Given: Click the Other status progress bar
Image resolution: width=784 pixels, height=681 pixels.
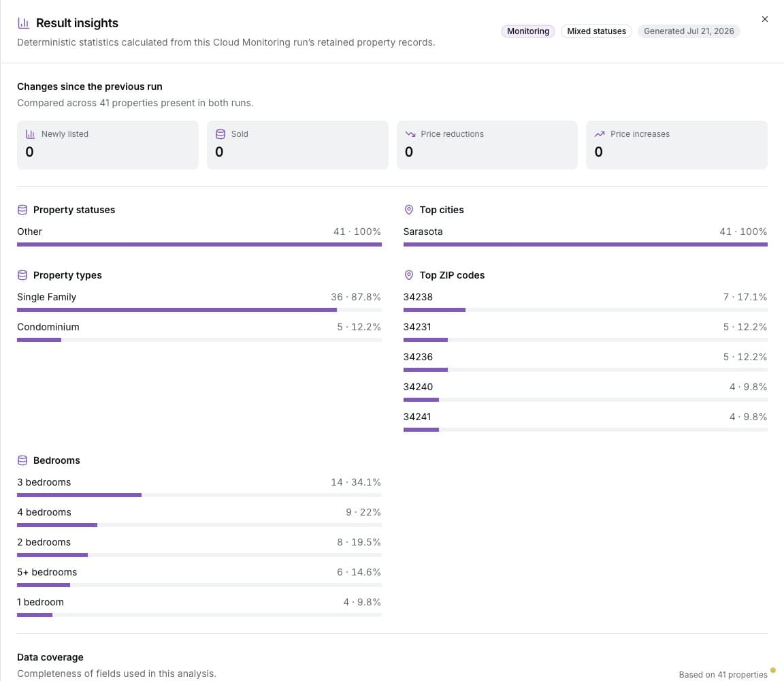Looking at the screenshot, I should [199, 244].
